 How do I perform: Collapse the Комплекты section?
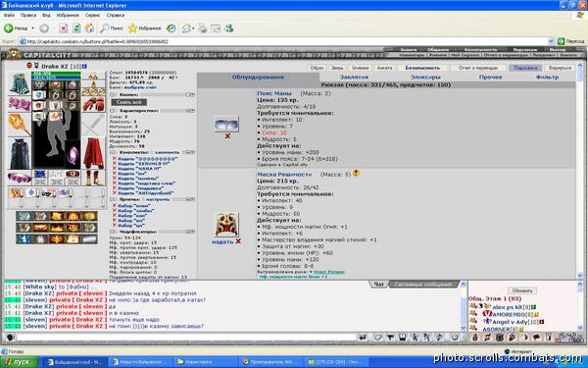tap(114, 152)
